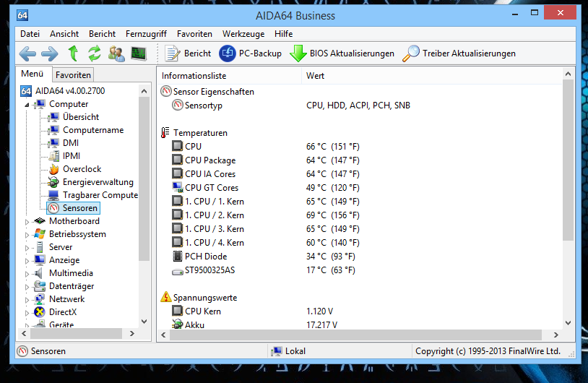This screenshot has width=588, height=383.
Task: Expand the Multimedia tree node
Action: click(27, 274)
